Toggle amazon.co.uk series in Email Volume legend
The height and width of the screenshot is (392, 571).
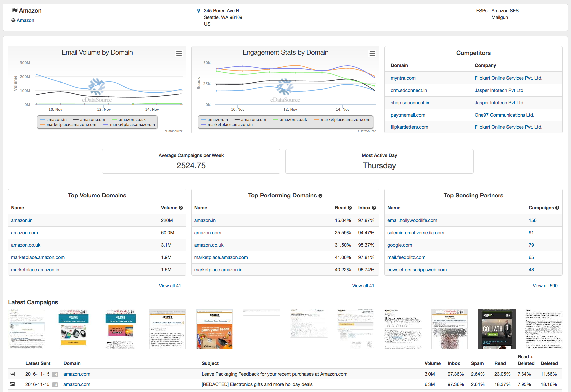click(129, 120)
